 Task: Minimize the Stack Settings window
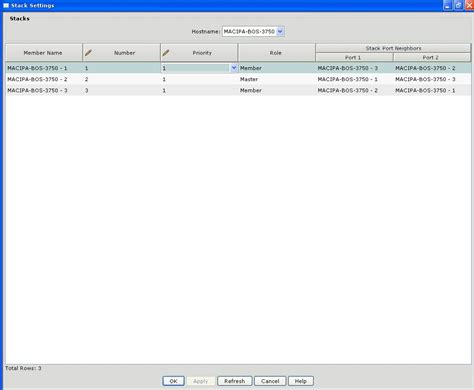tap(448, 5)
